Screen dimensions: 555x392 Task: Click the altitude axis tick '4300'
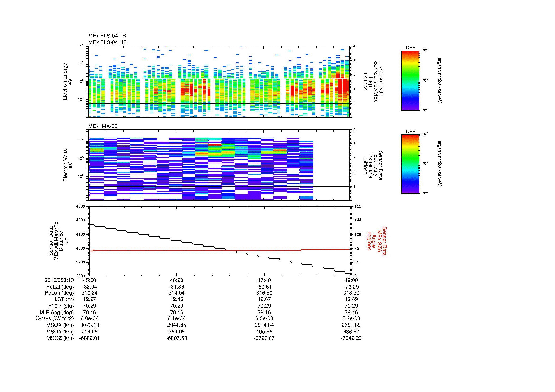pos(81,206)
